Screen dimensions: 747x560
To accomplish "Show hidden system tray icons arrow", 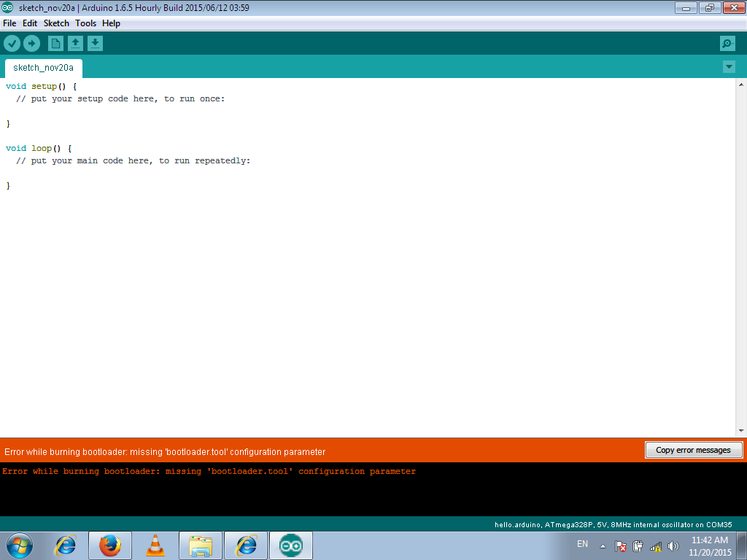I will [603, 546].
